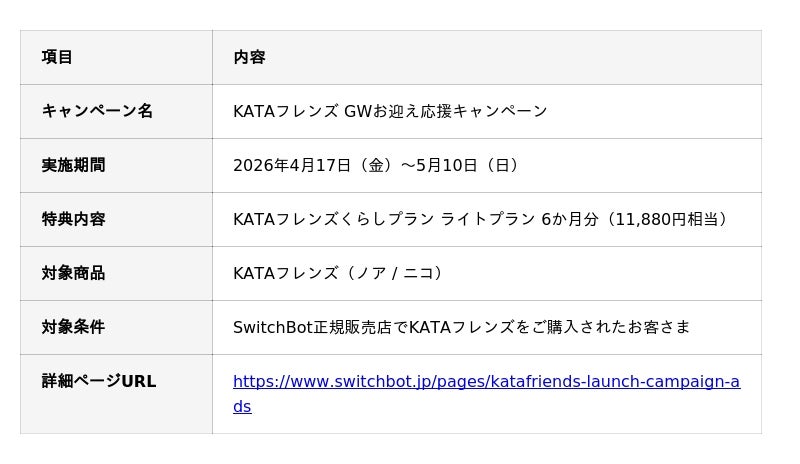800x464 pixels.
Task: Click the SwitchBot正規販売店 text
Action: (310, 327)
